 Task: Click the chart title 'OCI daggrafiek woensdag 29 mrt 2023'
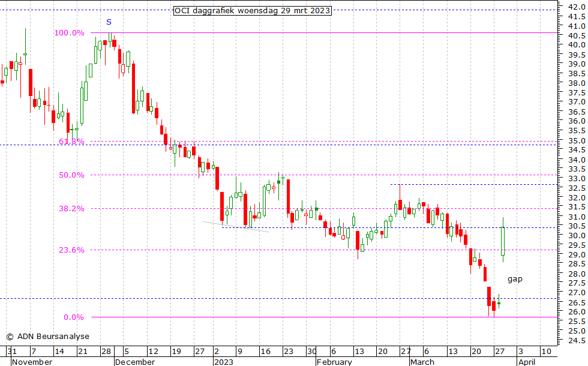tap(253, 11)
